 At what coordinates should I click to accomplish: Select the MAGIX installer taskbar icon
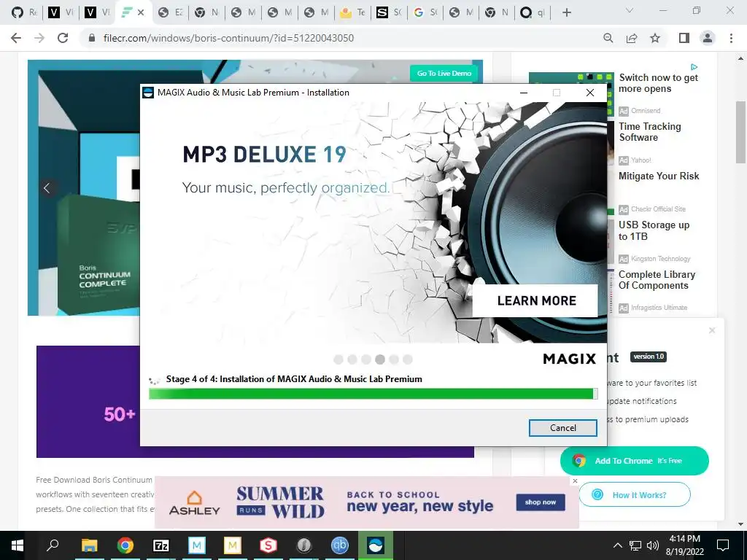376,545
